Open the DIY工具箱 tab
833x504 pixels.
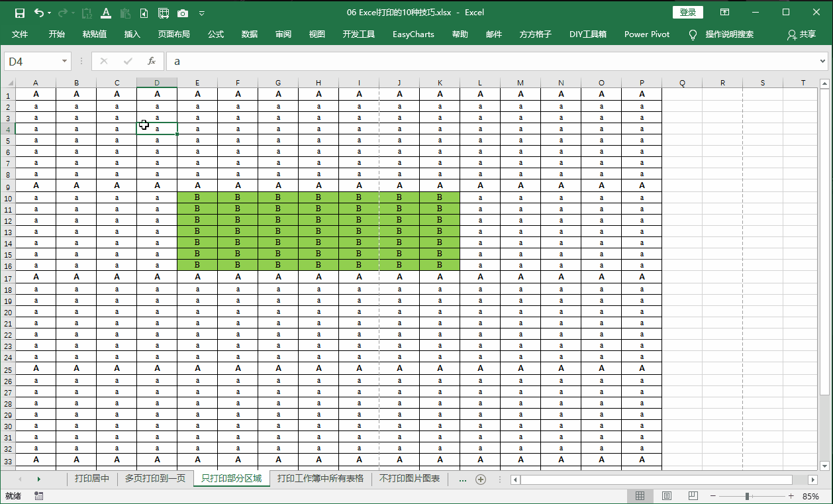588,34
